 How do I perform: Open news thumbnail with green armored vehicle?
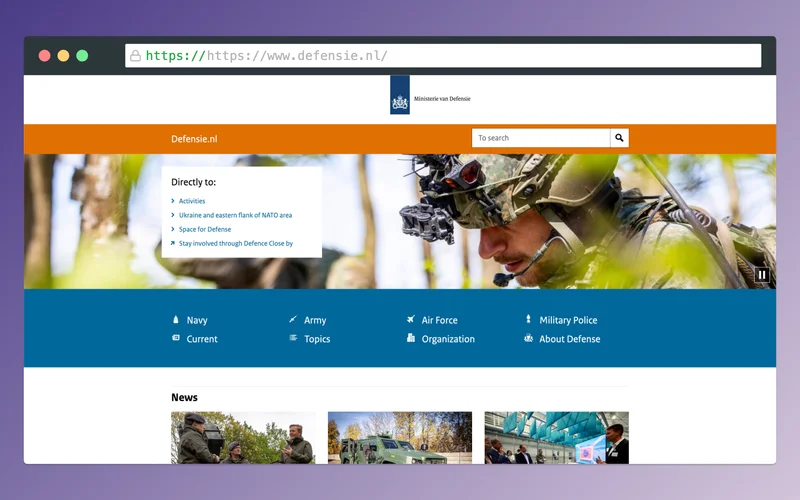point(399,438)
